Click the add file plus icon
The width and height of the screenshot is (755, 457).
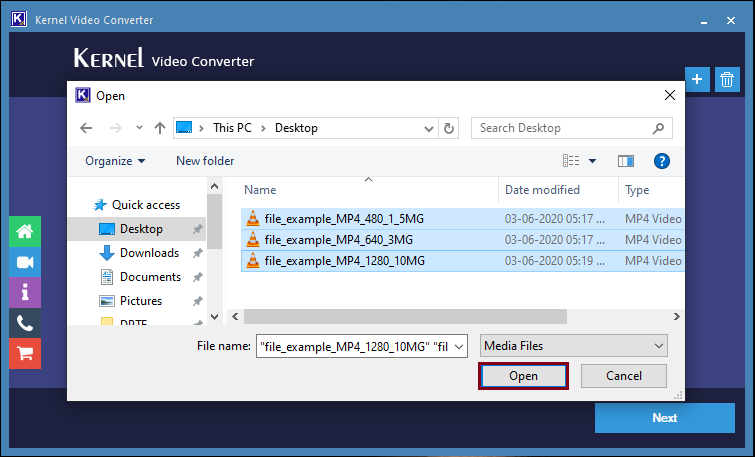point(697,79)
